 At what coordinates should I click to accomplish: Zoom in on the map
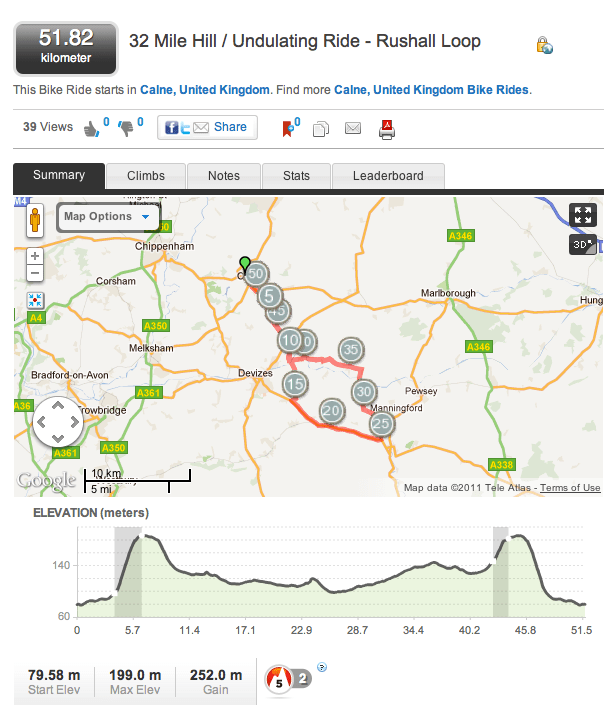coord(35,256)
